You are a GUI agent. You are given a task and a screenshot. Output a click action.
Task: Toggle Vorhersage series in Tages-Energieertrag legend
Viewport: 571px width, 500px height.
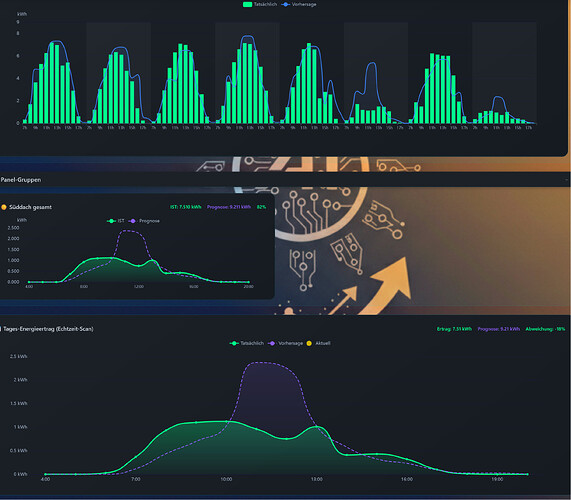pyautogui.click(x=286, y=343)
